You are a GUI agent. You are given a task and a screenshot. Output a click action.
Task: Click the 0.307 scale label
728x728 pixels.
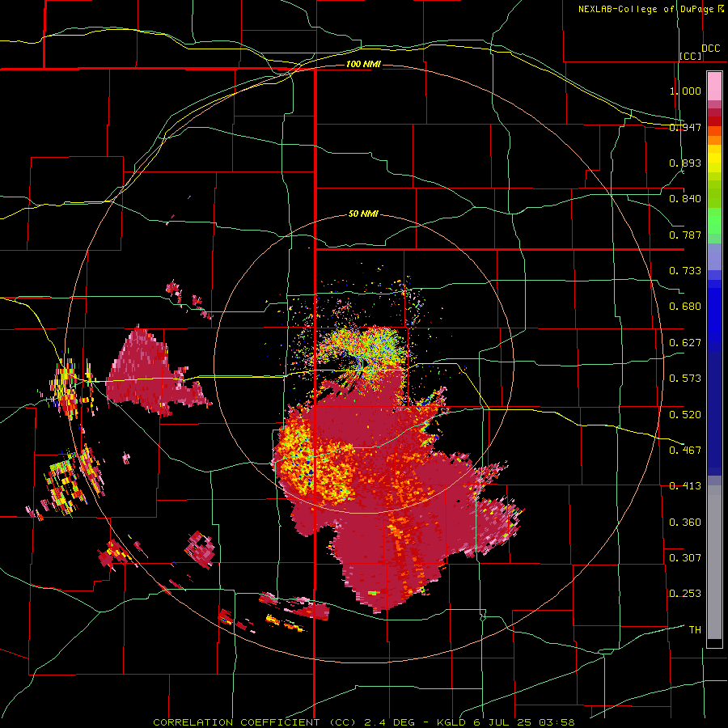pyautogui.click(x=685, y=557)
